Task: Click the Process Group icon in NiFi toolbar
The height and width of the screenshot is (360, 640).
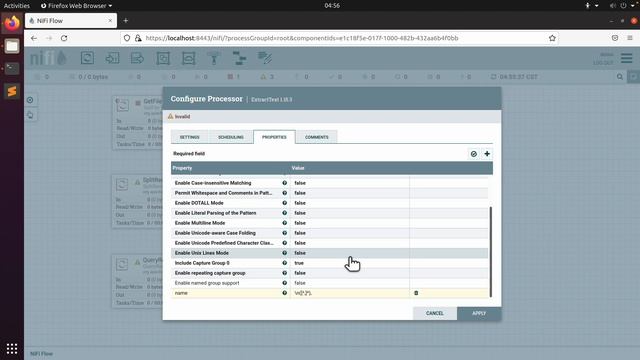Action: tap(163, 58)
